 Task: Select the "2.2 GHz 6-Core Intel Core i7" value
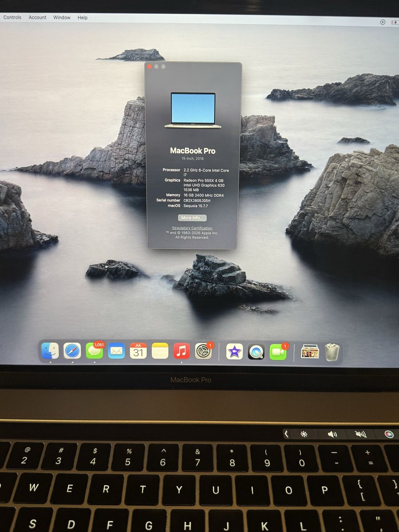coord(206,172)
